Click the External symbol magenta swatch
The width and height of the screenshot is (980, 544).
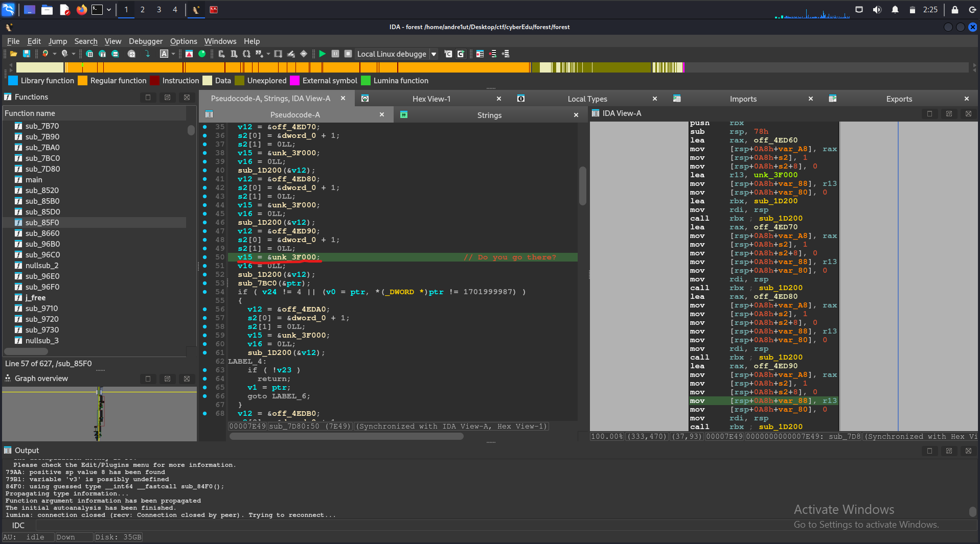[x=294, y=81]
